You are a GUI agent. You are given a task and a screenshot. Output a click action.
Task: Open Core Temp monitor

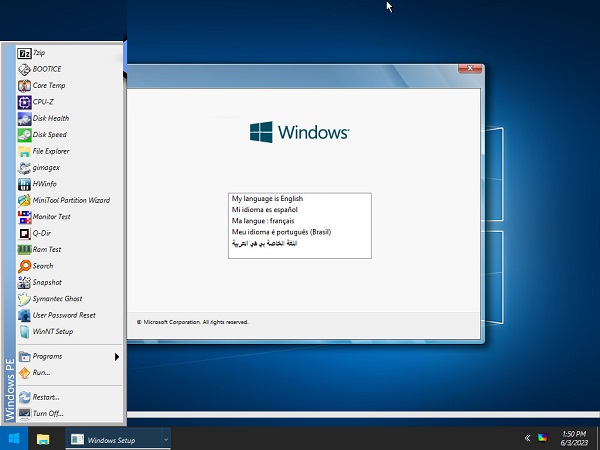(48, 85)
